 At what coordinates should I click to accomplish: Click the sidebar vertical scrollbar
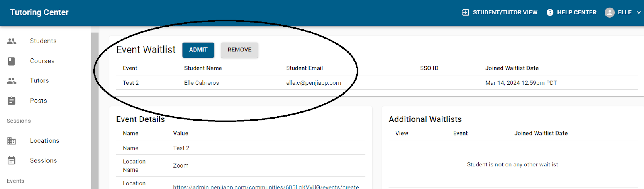point(95,109)
